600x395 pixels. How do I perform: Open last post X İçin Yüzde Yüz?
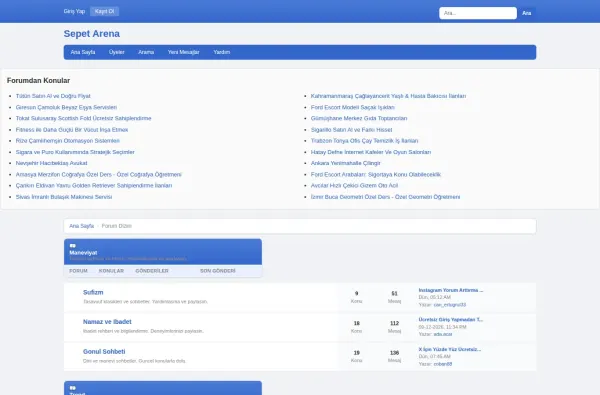[450, 349]
